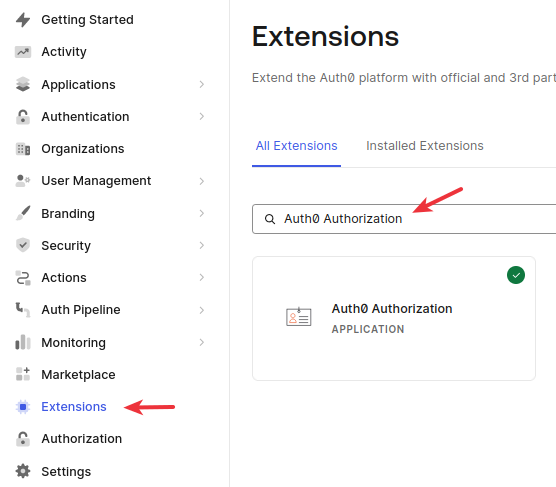This screenshot has width=556, height=487.
Task: Expand the Monitoring chevron
Action: (x=201, y=342)
